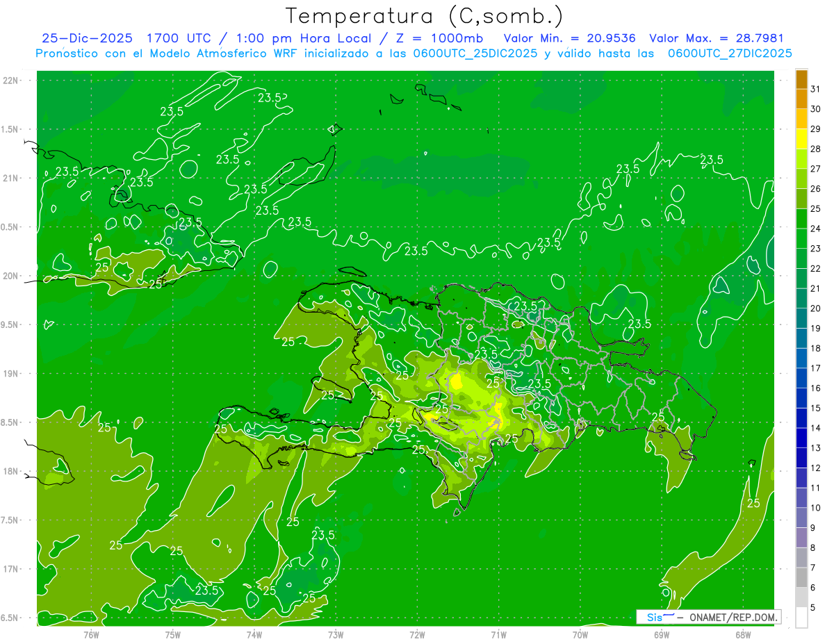This screenshot has width=834, height=644.
Task: Click the 19N latitude axis label
Action: coord(11,374)
